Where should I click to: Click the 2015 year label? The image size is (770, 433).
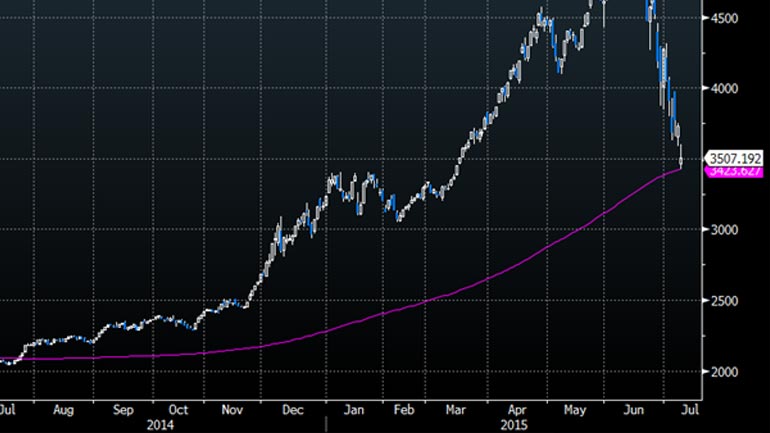(512, 424)
